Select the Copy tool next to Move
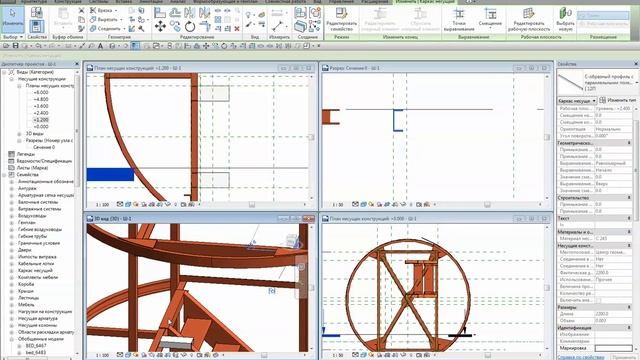 point(175,27)
